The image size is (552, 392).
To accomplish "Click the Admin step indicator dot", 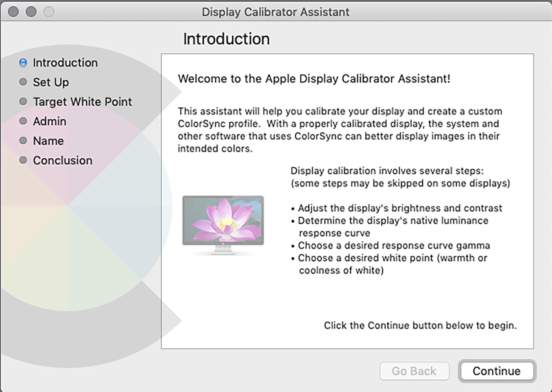I will (23, 121).
